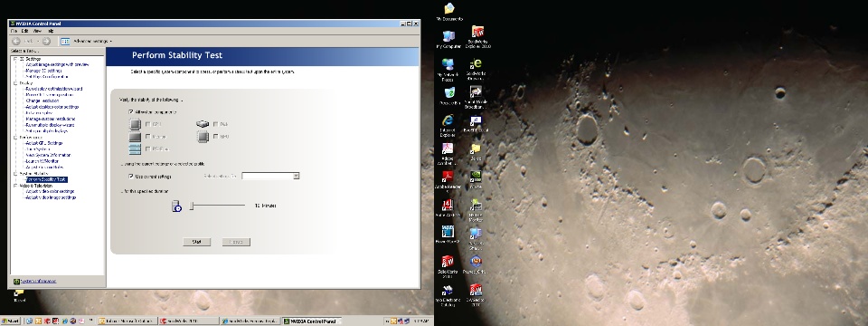Toggle the PCI Express checkbox
868x326 pixels.
(x=147, y=149)
